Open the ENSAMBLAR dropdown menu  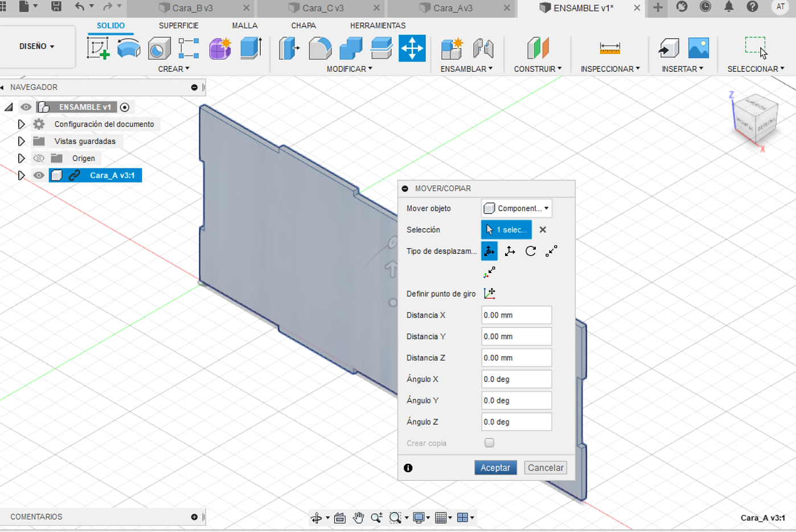pyautogui.click(x=466, y=69)
